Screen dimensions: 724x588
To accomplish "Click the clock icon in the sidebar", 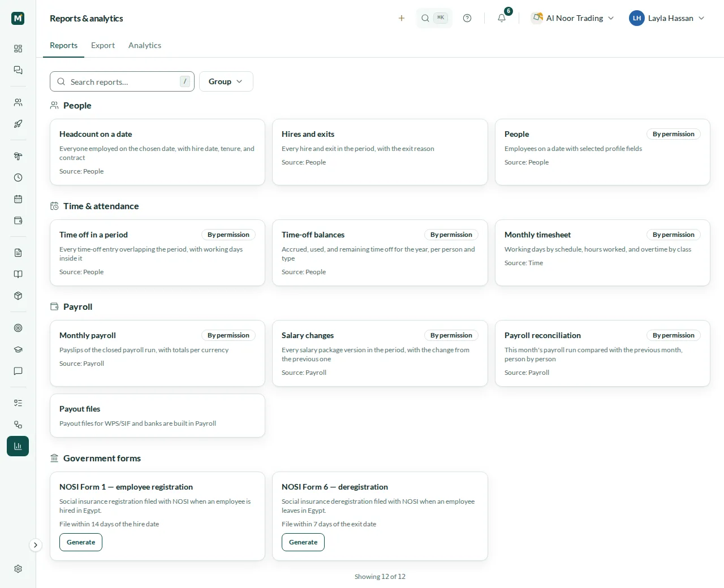I will coord(18,178).
